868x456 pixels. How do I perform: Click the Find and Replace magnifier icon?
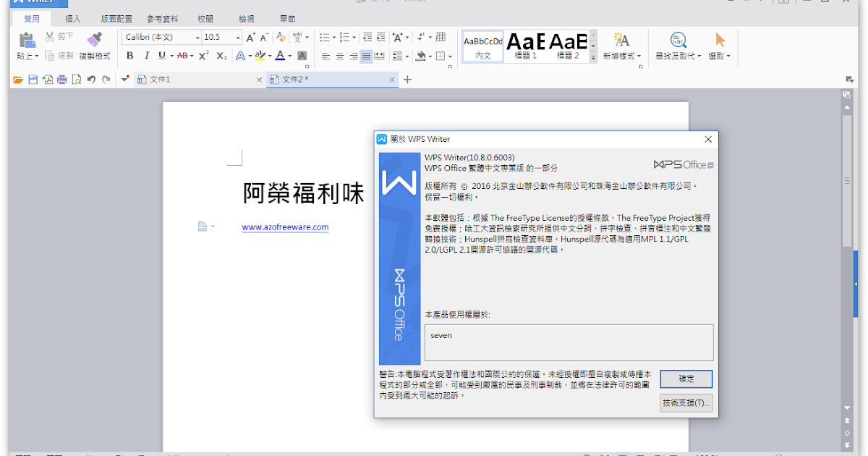678,40
